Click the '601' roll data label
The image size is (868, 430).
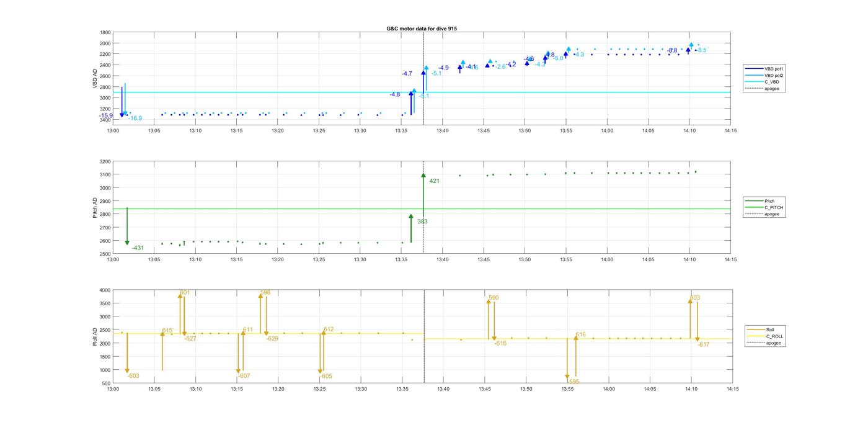(x=185, y=292)
